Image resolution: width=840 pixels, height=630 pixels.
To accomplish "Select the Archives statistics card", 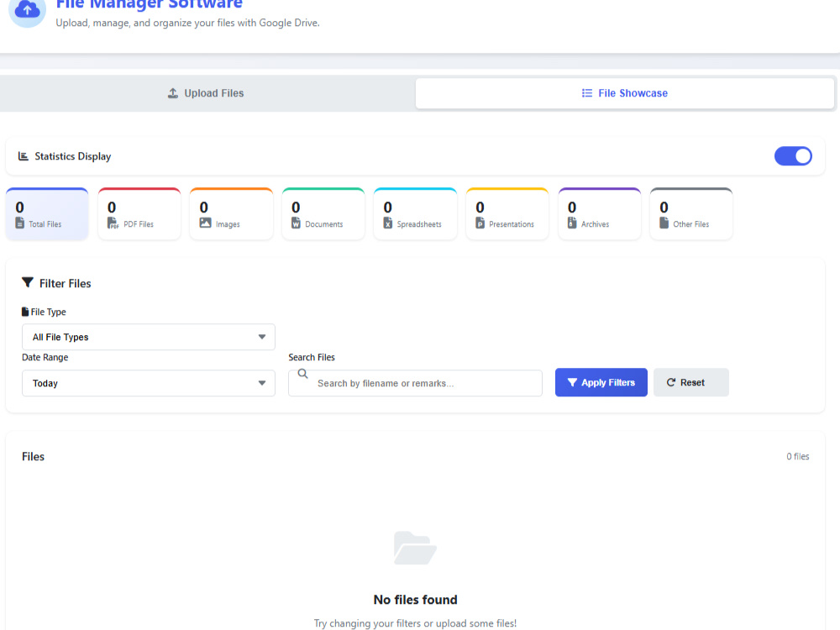I will click(x=600, y=213).
